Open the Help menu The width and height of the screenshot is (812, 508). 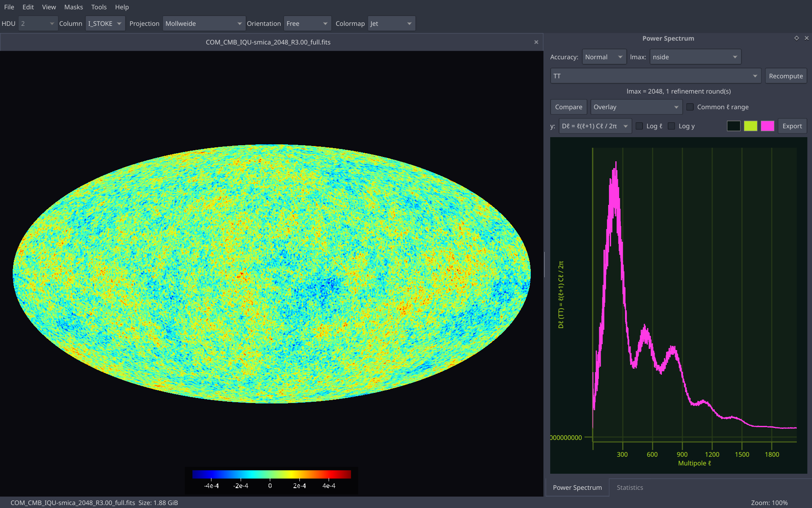click(x=122, y=7)
